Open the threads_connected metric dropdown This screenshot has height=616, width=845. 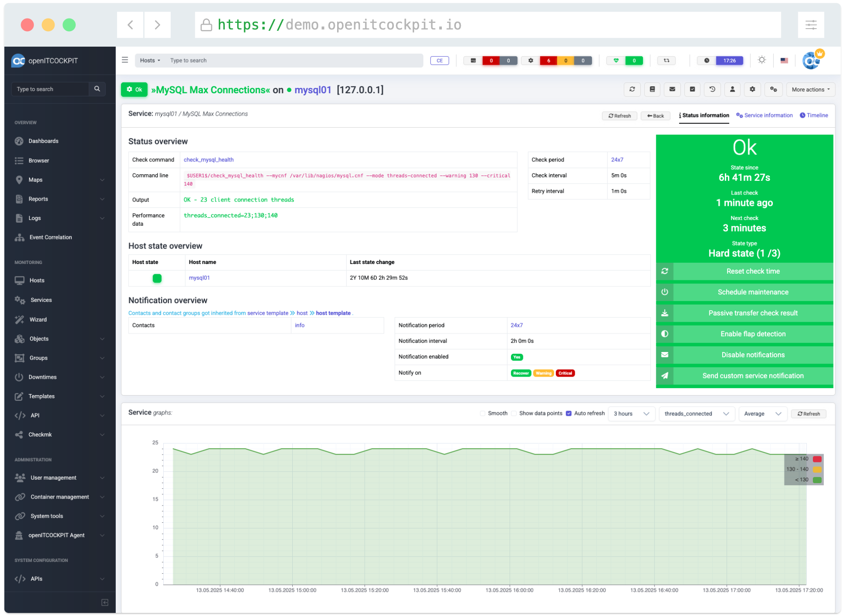[x=697, y=414]
